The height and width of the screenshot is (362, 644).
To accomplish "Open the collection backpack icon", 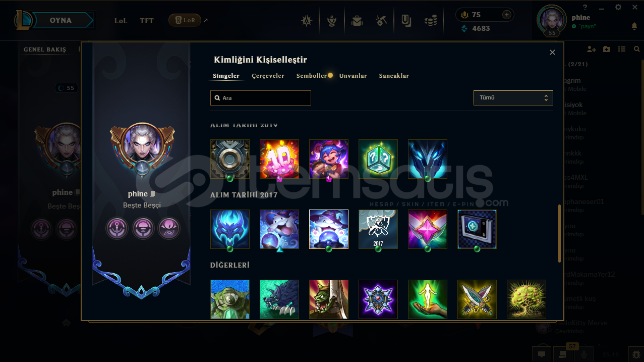I will coord(357,21).
